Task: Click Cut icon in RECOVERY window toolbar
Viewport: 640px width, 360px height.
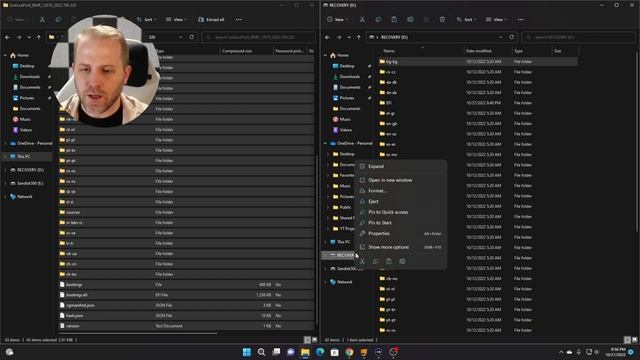Action: [362, 20]
